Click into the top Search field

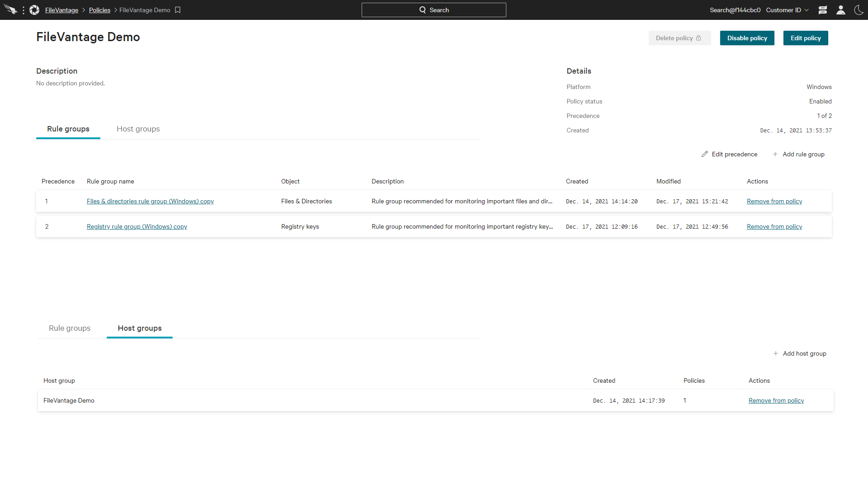click(x=434, y=10)
